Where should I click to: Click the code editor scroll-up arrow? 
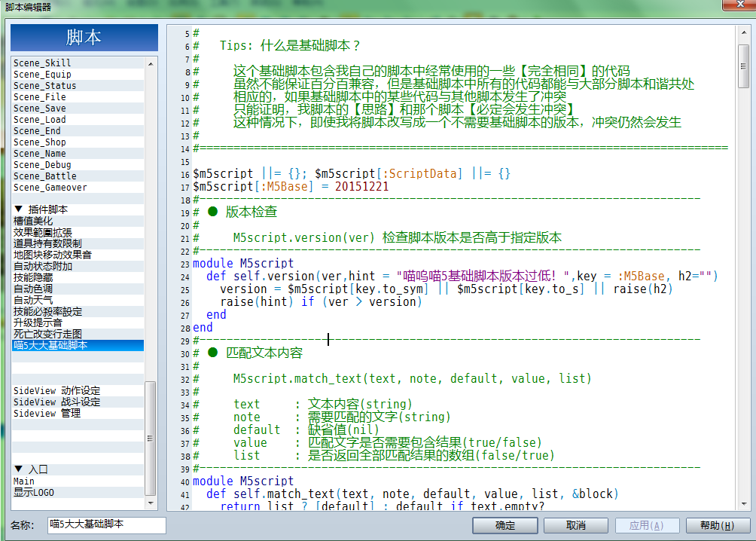743,32
